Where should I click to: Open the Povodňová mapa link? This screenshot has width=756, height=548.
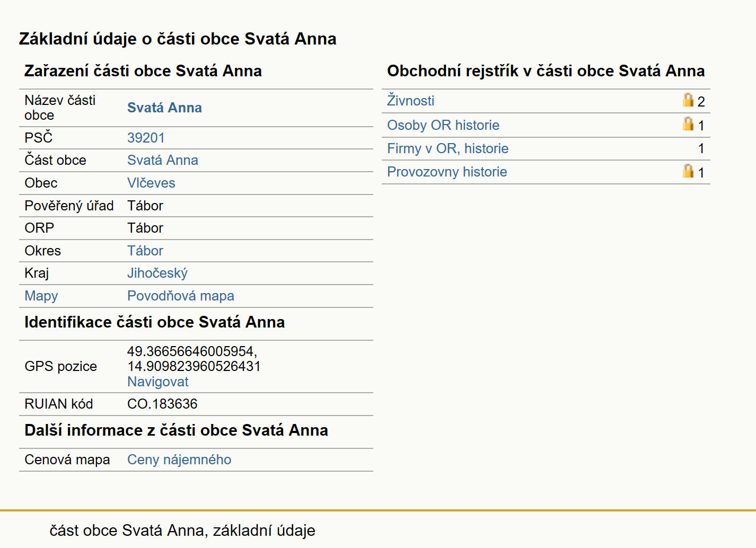pyautogui.click(x=181, y=296)
